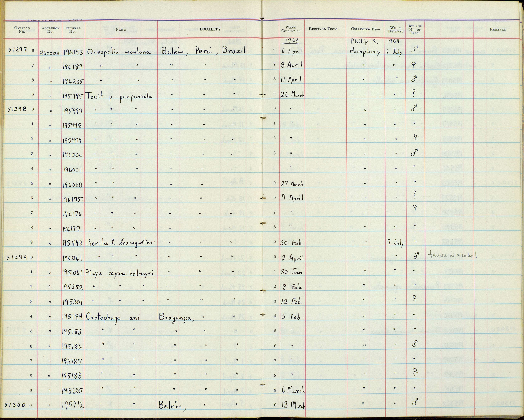Click original number 196008

[x=72, y=185]
